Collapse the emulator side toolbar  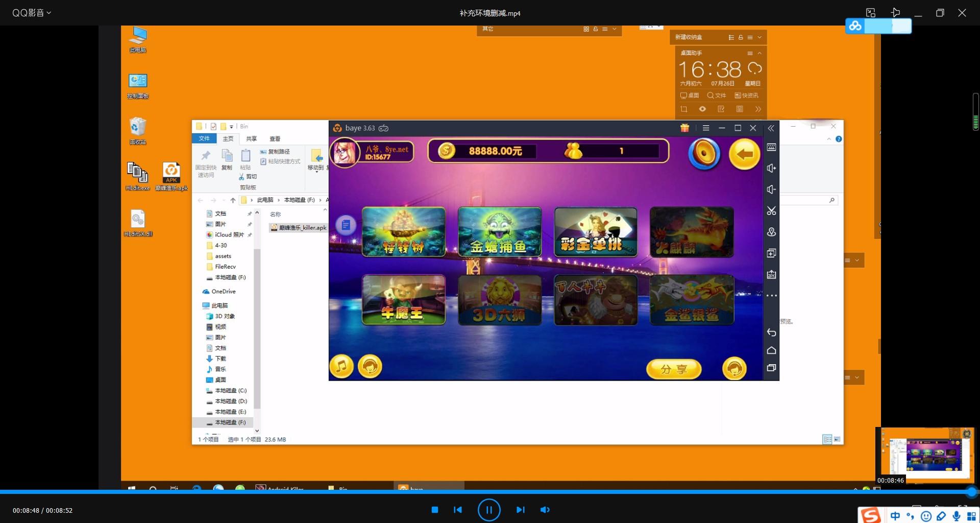[x=771, y=128]
